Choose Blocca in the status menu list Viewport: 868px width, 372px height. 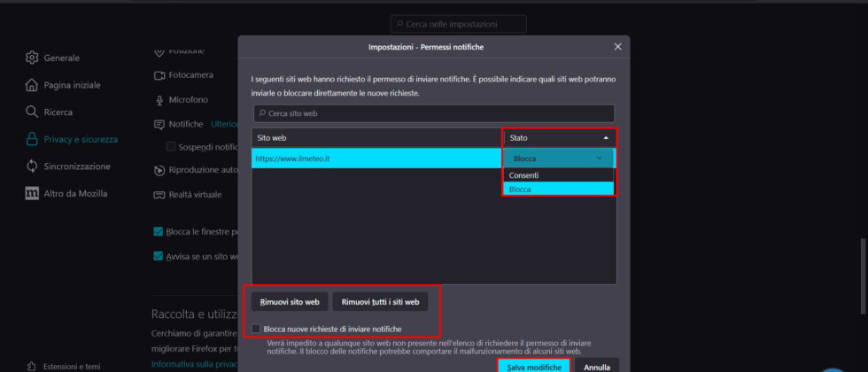(x=558, y=190)
